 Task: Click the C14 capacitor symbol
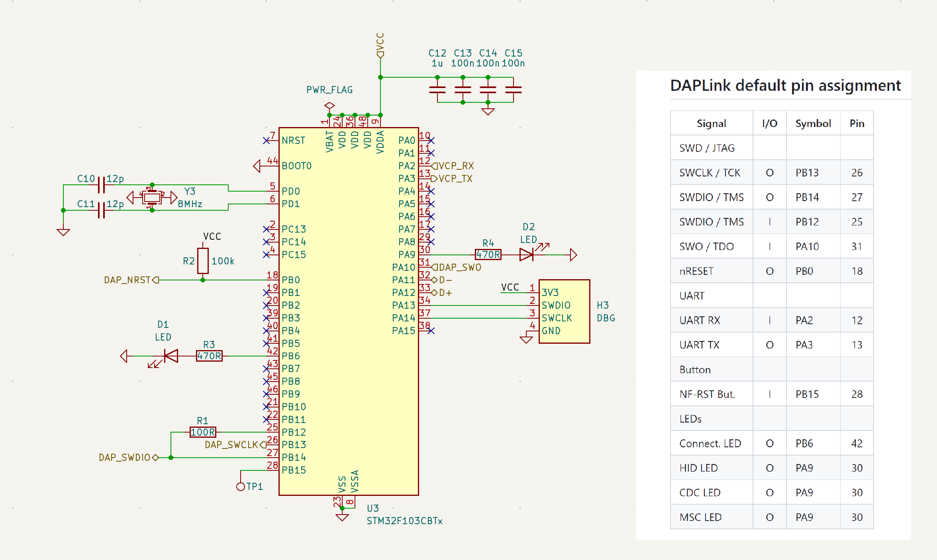488,90
